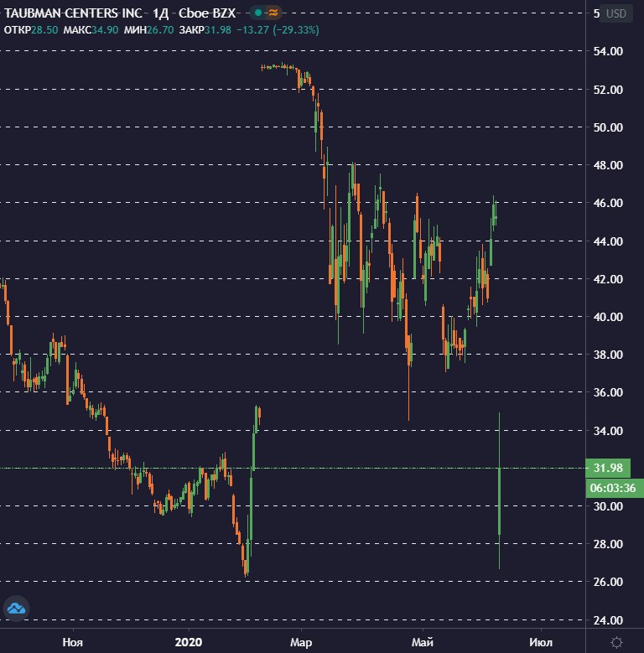This screenshot has width=644, height=653.
Task: Open chart settings gear icon
Action: [616, 642]
